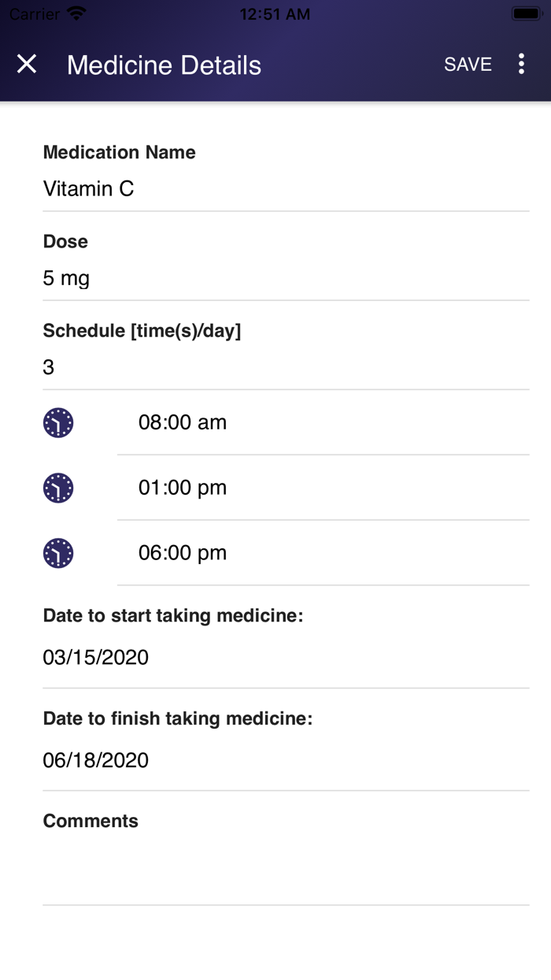Change the schedule times per day value

(x=48, y=367)
